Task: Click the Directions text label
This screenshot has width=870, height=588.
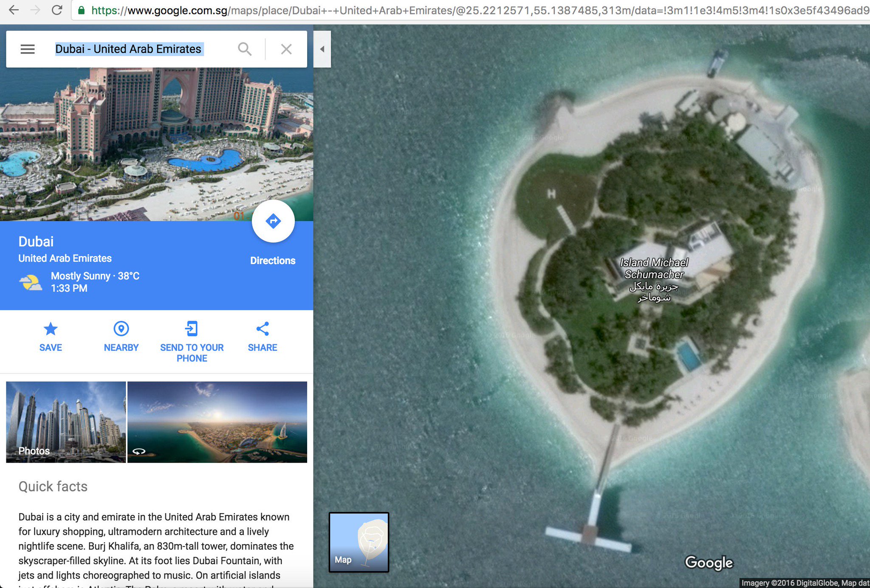Action: 272,261
